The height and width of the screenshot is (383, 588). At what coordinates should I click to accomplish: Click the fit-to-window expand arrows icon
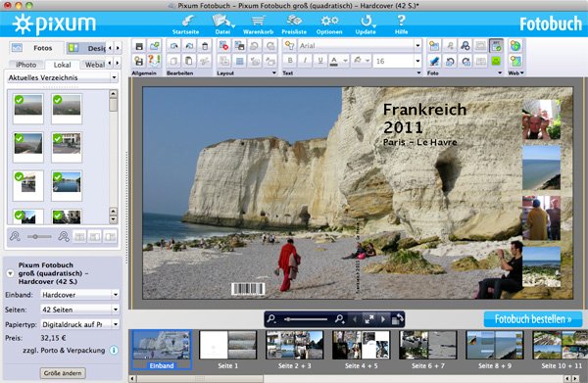point(369,319)
